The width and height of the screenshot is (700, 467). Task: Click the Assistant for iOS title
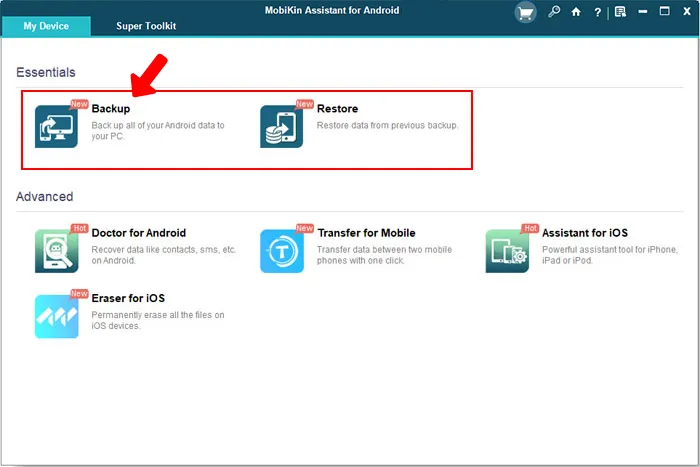coord(585,233)
